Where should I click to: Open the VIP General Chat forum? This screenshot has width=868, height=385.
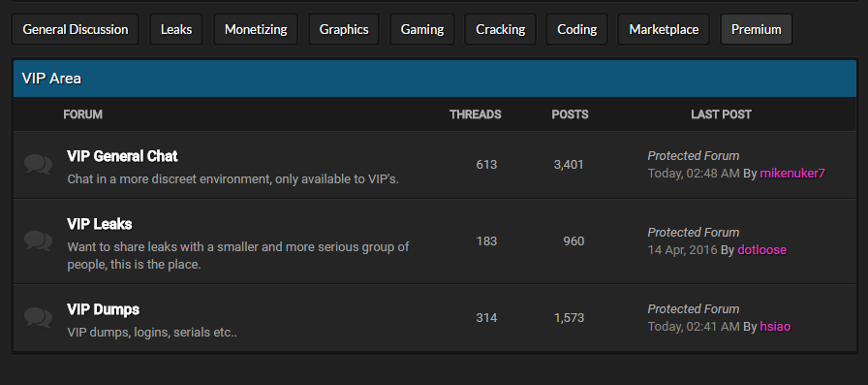(x=122, y=156)
